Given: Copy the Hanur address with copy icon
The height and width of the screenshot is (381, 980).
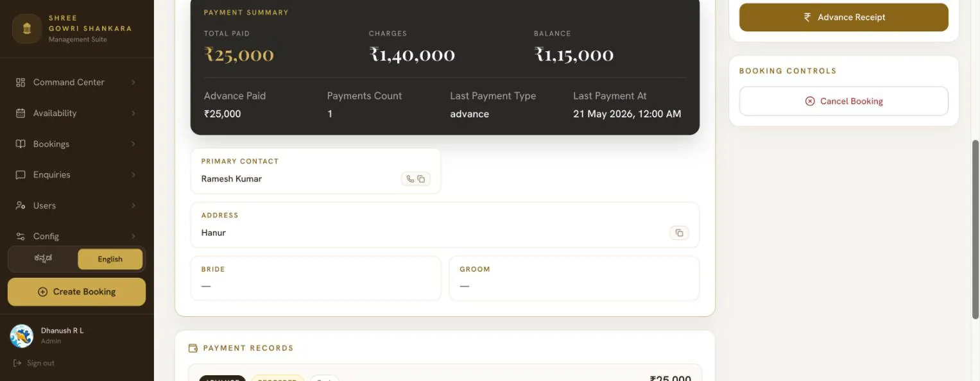Looking at the screenshot, I should pos(679,233).
